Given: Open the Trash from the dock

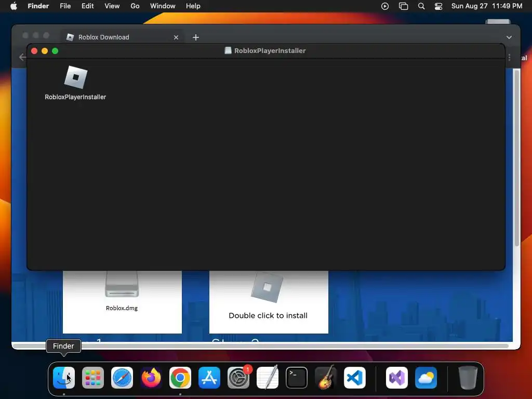Looking at the screenshot, I should coord(468,378).
